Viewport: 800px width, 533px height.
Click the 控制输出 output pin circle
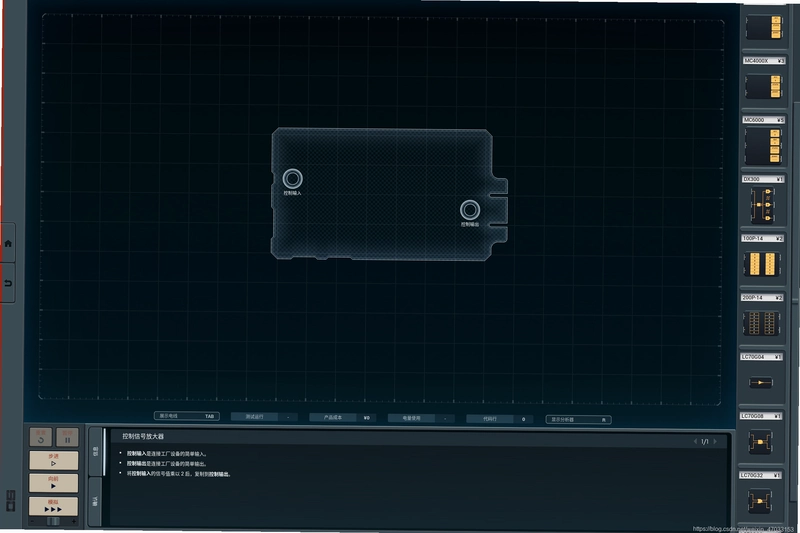tap(470, 210)
